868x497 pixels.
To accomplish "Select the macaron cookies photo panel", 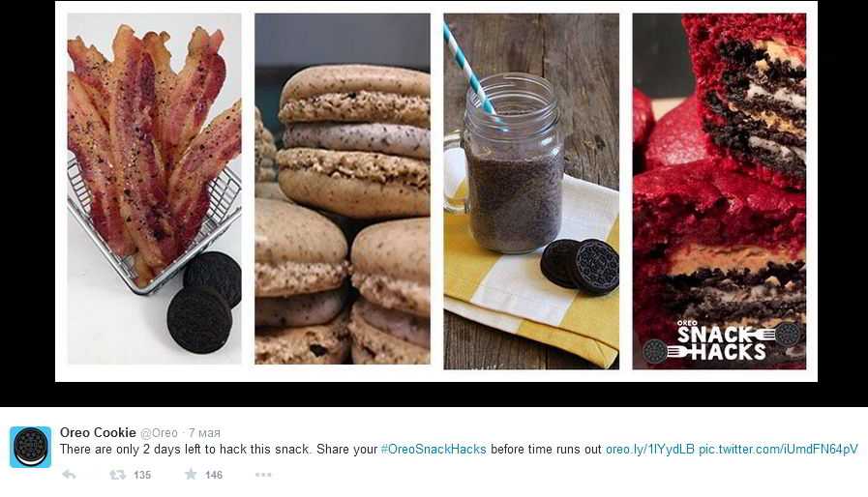I will [343, 189].
